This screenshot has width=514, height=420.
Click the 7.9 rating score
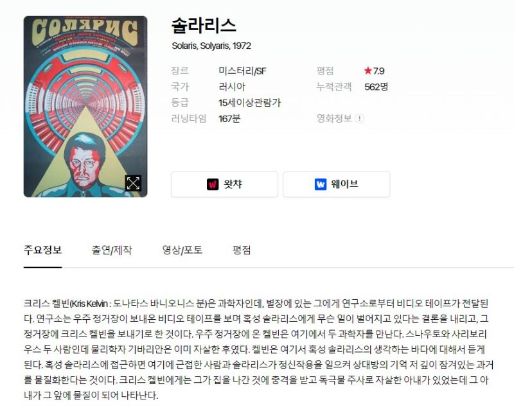[x=378, y=71]
